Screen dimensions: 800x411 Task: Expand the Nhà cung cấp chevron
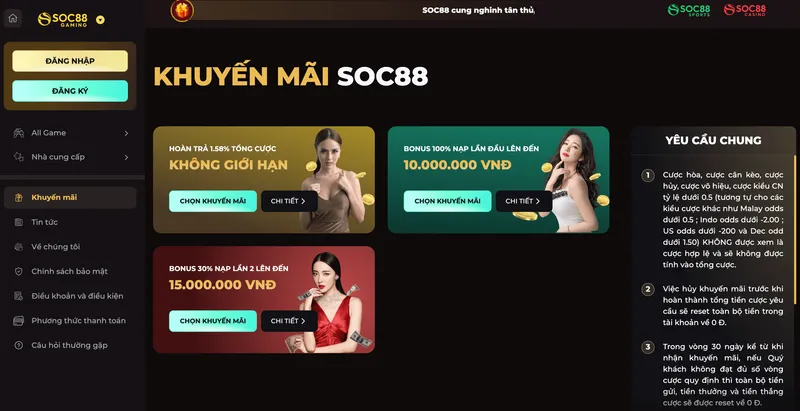pos(126,157)
